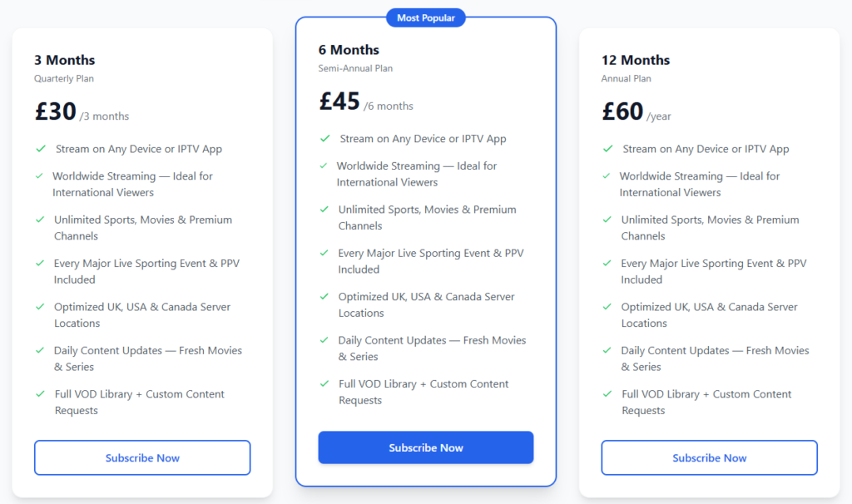This screenshot has height=504, width=852.
Task: Click checkmark by 6 Months 'Daily Content Updates'
Action: click(324, 340)
